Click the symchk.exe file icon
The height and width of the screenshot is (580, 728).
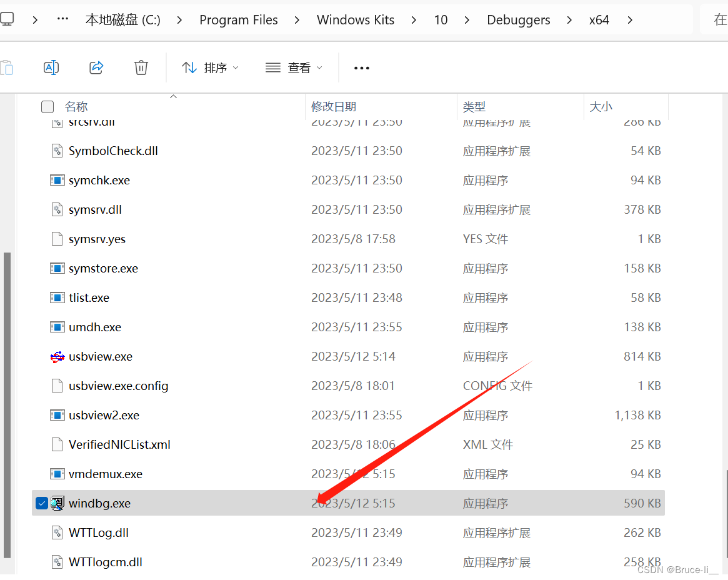[57, 180]
